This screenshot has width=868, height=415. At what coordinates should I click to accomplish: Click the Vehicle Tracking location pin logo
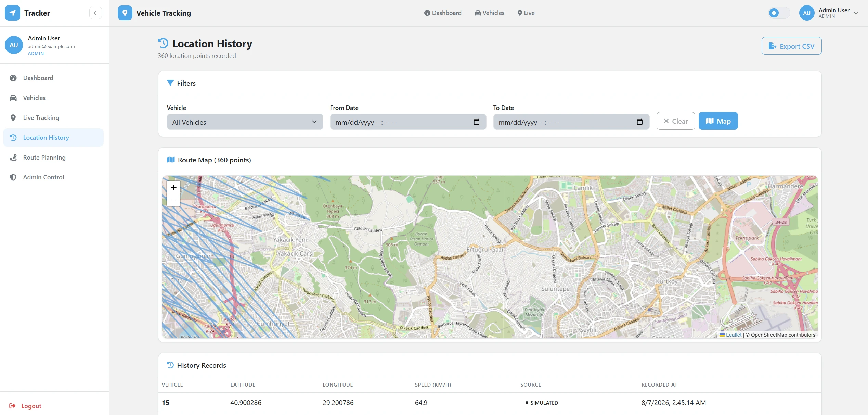125,13
